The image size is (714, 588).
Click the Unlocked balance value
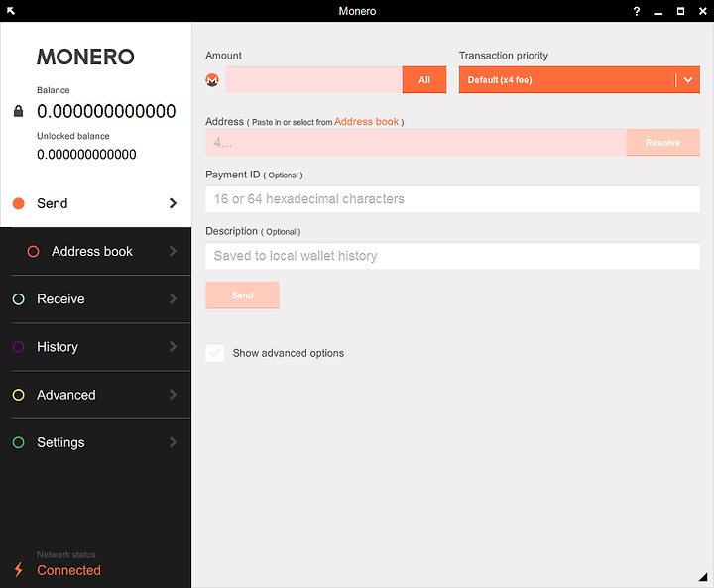[86, 155]
